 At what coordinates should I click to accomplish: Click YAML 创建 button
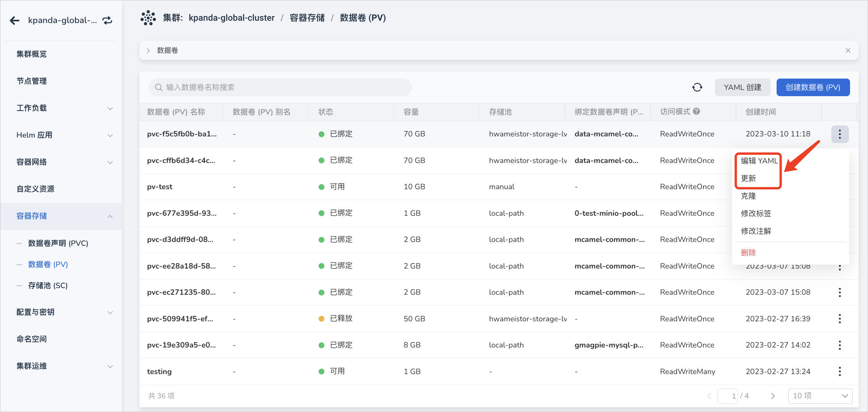[x=743, y=87]
